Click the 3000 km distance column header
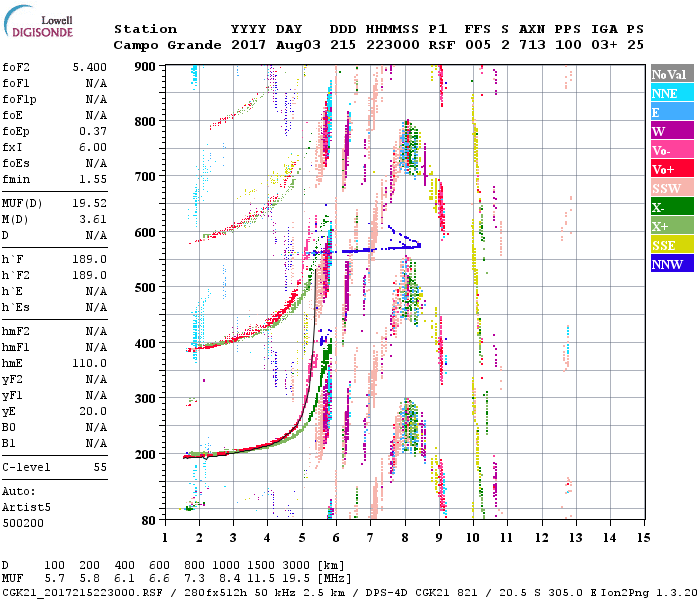This screenshot has width=700, height=600. [x=296, y=565]
